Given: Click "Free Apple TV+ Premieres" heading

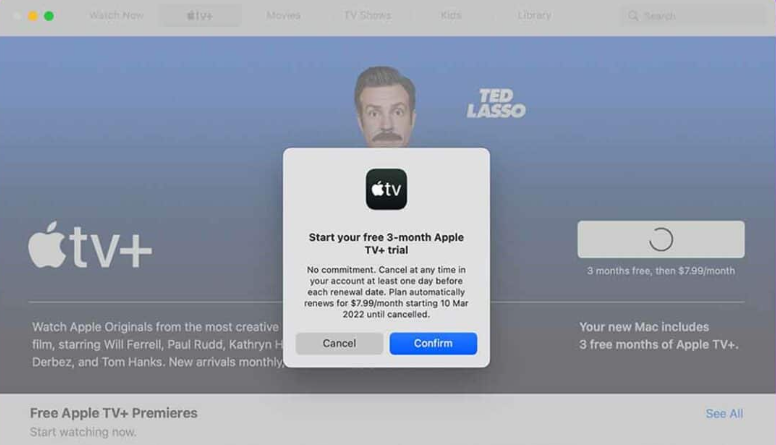Looking at the screenshot, I should coord(113,413).
